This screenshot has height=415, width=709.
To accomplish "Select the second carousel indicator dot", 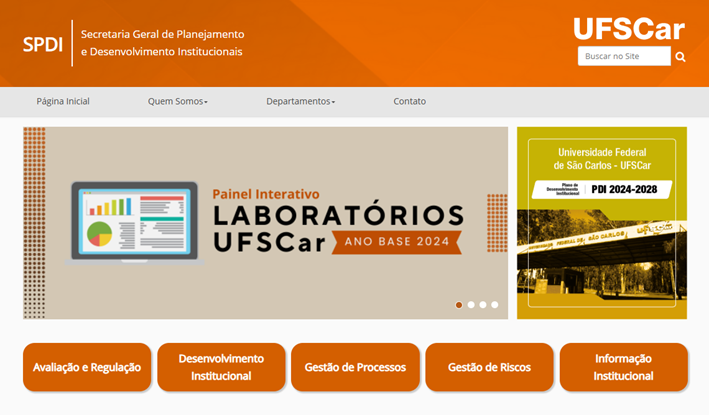I will tap(471, 305).
